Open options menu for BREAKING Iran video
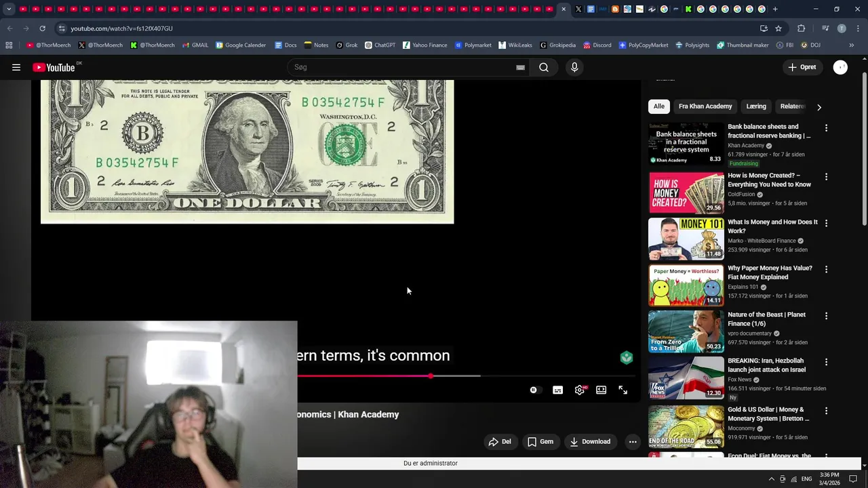 tap(826, 362)
